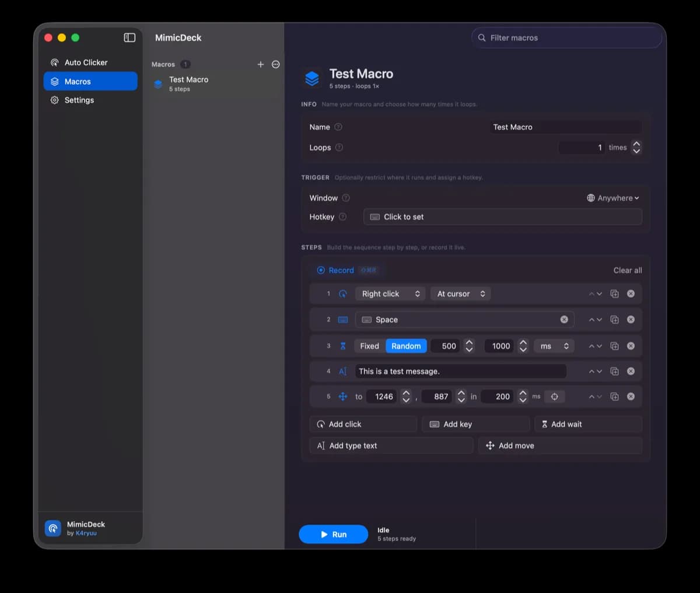Select Fixed wait mode

[369, 346]
